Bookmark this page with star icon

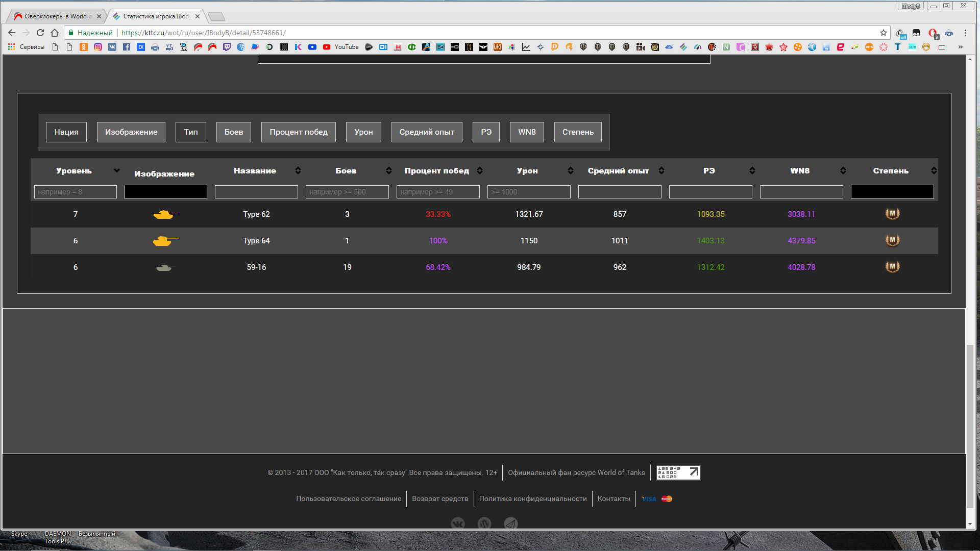884,33
